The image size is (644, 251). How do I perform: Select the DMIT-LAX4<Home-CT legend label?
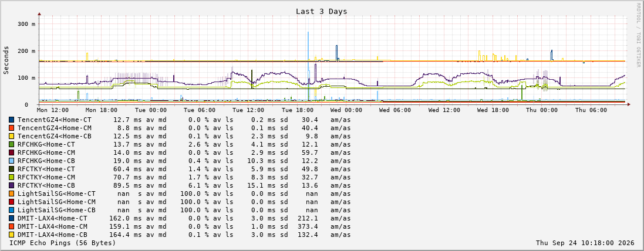[52, 218]
